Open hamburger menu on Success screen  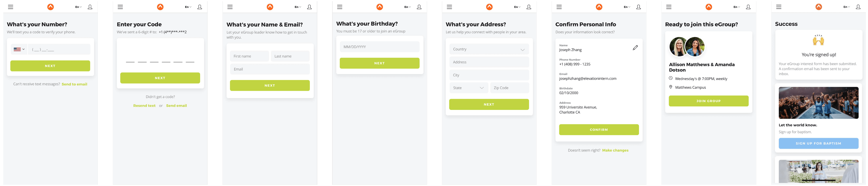778,7
